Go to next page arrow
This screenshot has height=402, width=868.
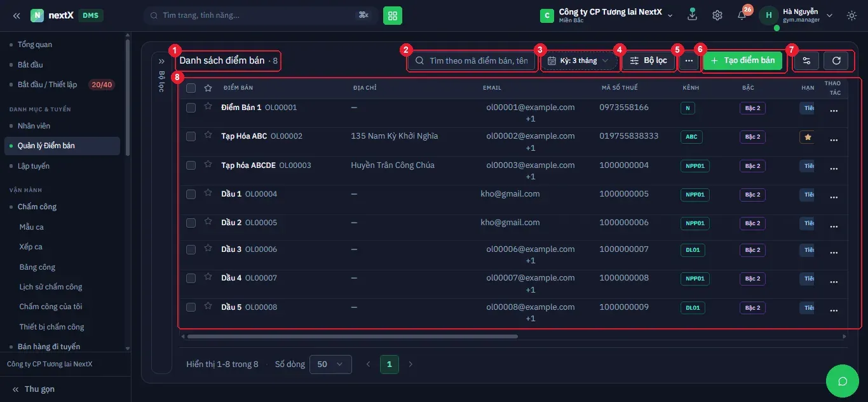[x=410, y=364]
